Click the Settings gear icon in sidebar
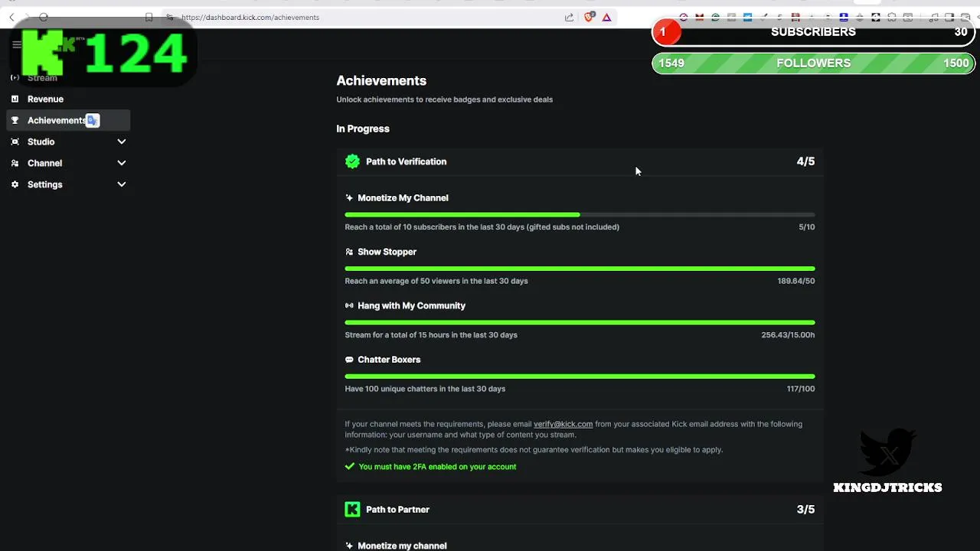The width and height of the screenshot is (980, 551). tap(15, 184)
